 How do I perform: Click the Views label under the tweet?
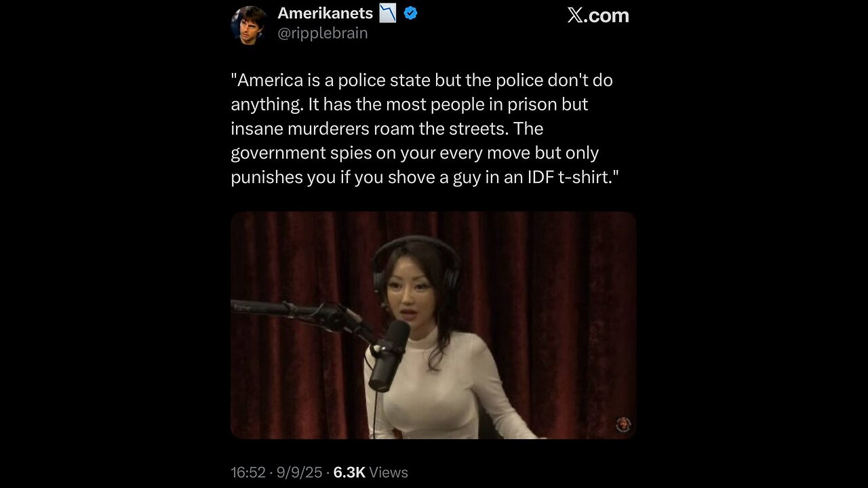point(389,472)
